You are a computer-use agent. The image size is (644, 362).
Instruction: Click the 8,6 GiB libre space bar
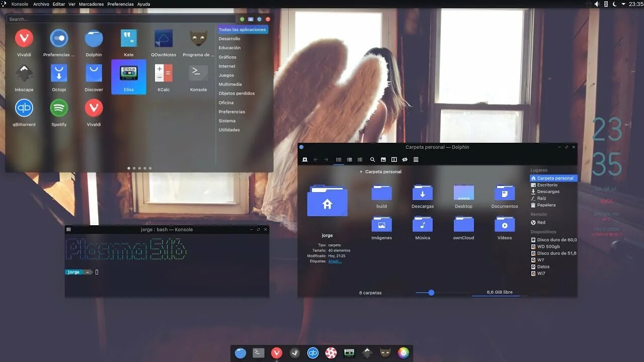coord(500,293)
